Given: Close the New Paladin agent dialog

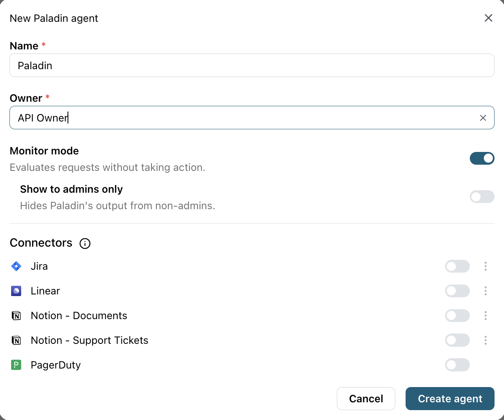Looking at the screenshot, I should (x=488, y=18).
